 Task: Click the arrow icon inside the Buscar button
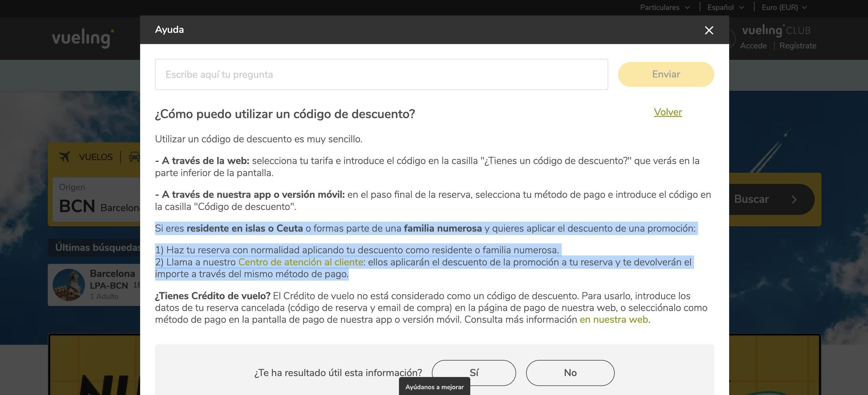pyautogui.click(x=794, y=199)
